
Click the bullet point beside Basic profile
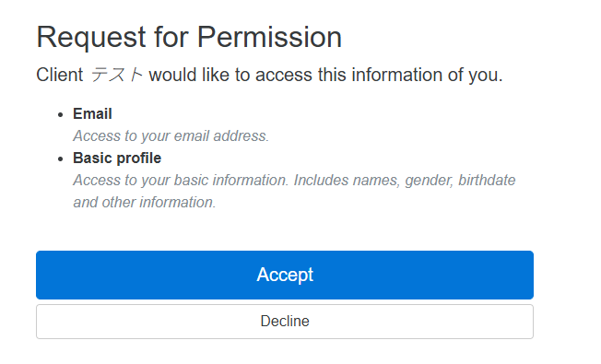[x=60, y=159]
